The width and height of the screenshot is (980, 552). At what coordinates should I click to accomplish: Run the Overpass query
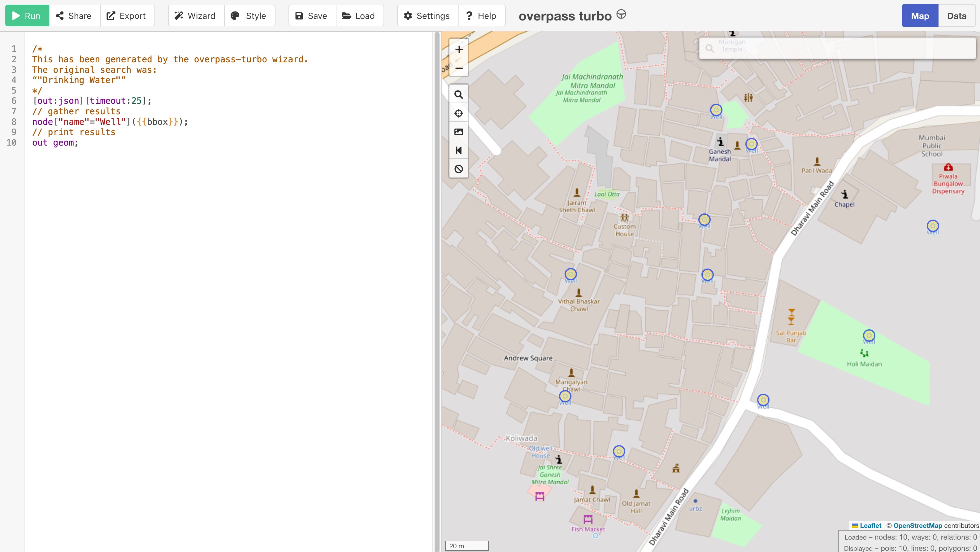[x=27, y=15]
